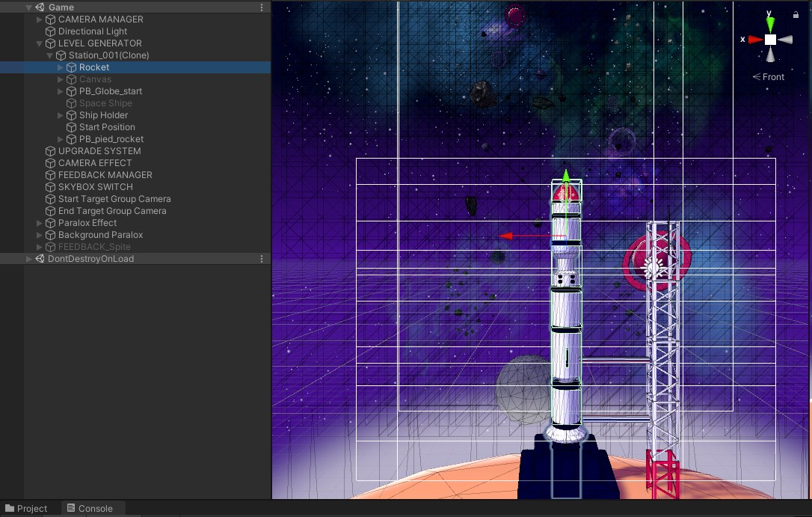This screenshot has width=812, height=517.
Task: Click the cube icon of Station_001(Clone)
Action: [x=61, y=55]
